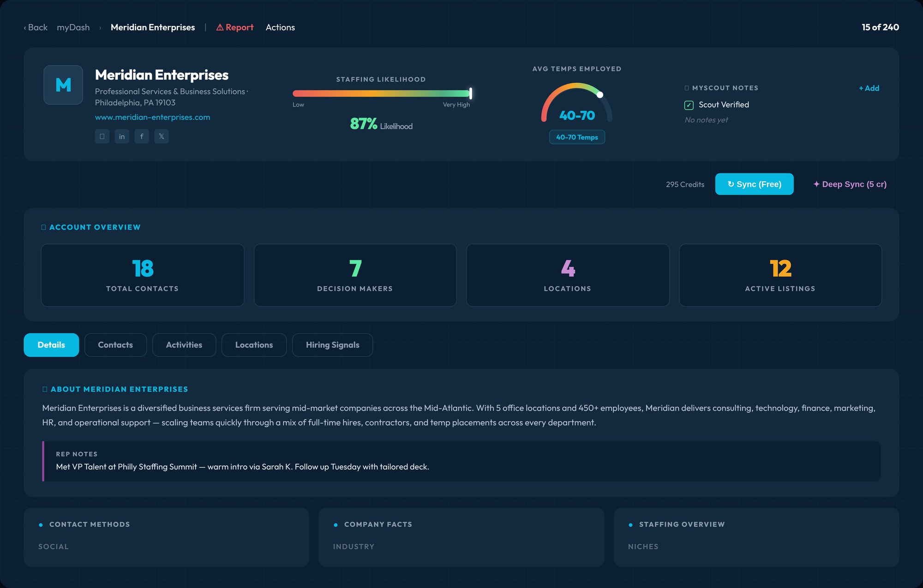Click the X (Twitter) social icon
This screenshot has height=588, width=923.
click(162, 136)
